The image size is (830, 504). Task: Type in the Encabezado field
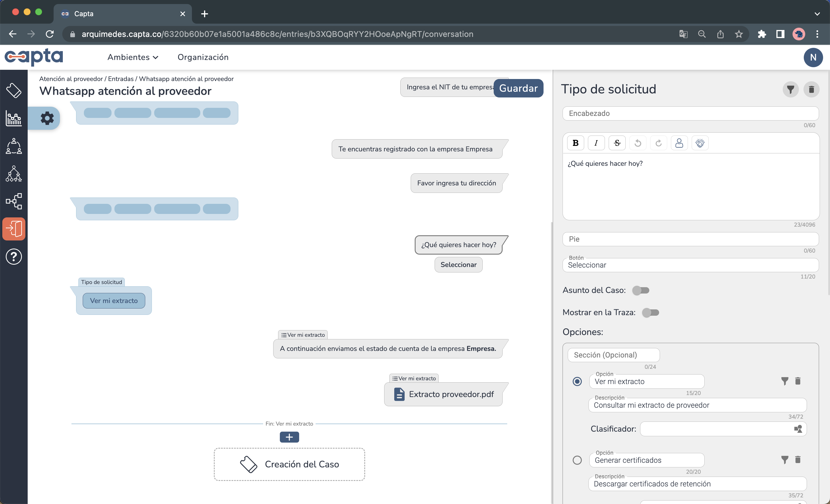click(x=690, y=113)
